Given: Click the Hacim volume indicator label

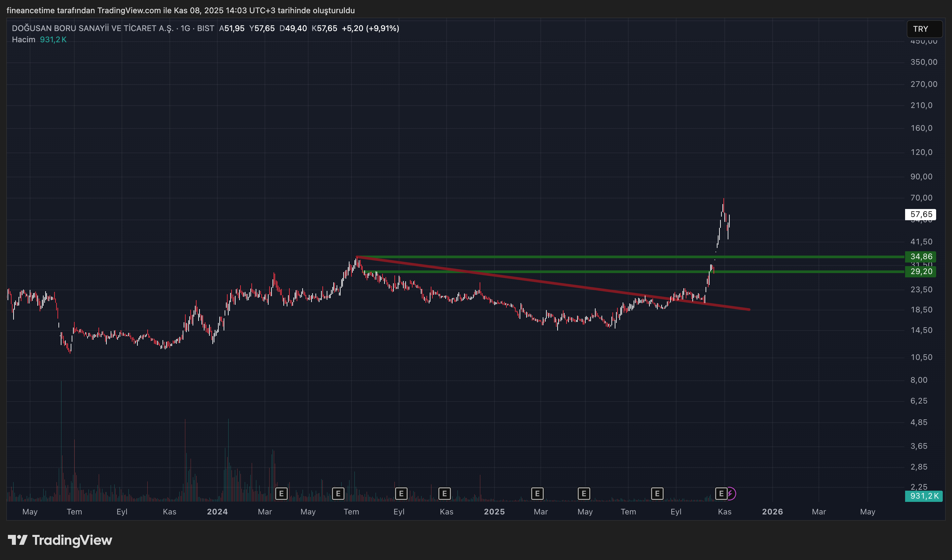Looking at the screenshot, I should click(23, 40).
